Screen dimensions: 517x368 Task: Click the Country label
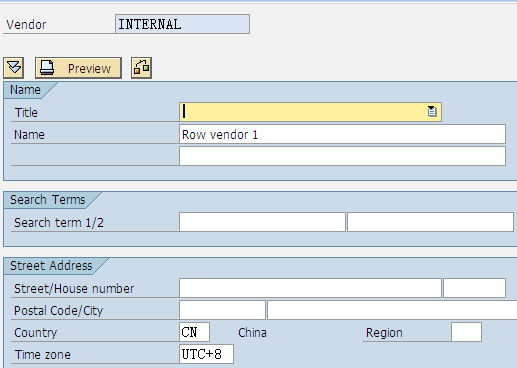coord(36,333)
